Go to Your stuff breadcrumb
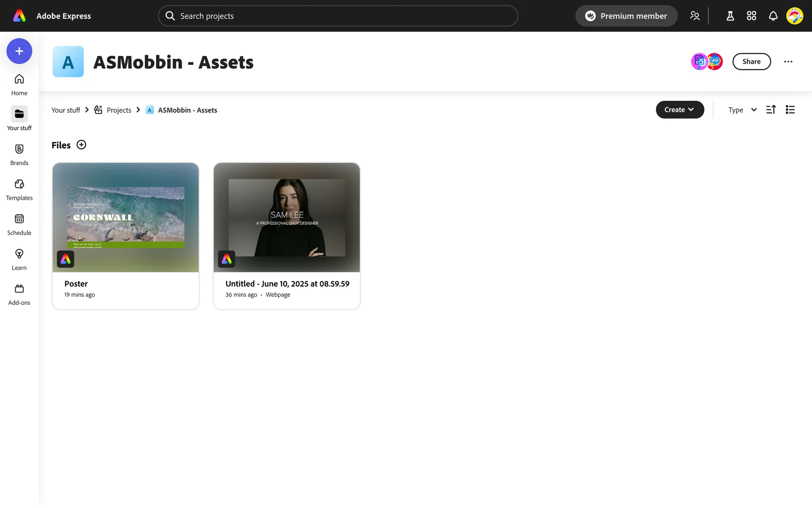The height and width of the screenshot is (508, 812). [66, 110]
